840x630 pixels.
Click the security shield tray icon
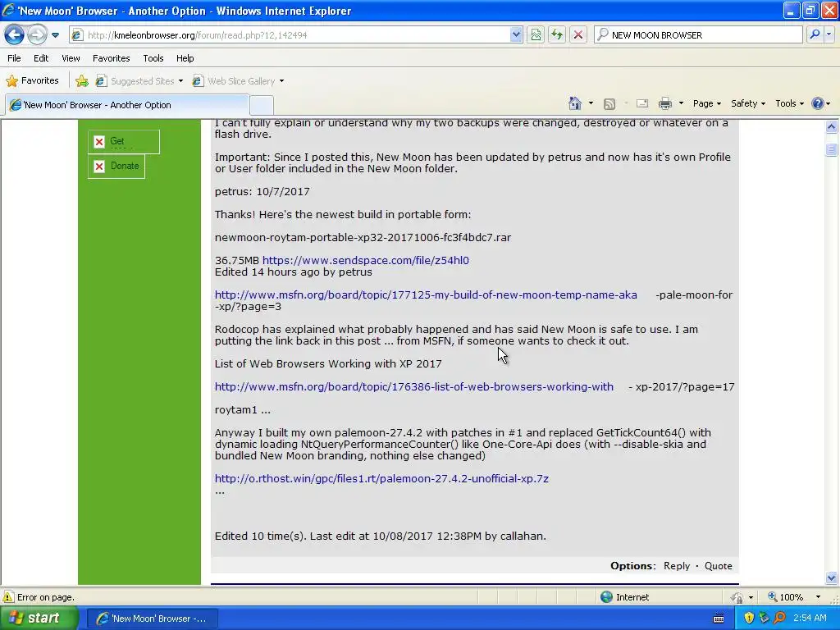tap(749, 619)
